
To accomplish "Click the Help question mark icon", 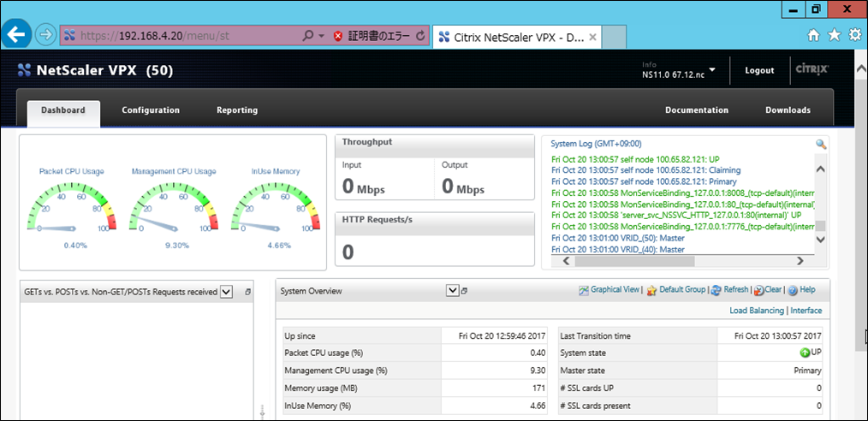I will [x=792, y=290].
